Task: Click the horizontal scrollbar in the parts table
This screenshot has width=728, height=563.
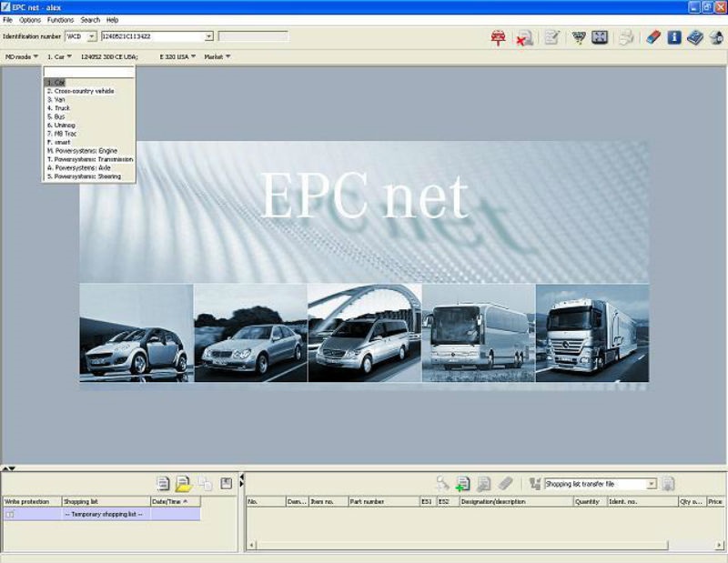Action: (462, 545)
